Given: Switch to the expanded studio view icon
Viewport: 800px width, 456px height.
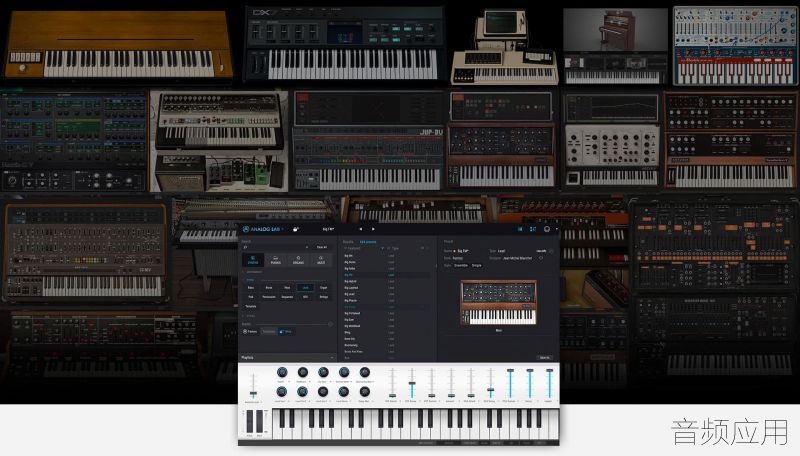Looking at the screenshot, I should click(x=533, y=229).
